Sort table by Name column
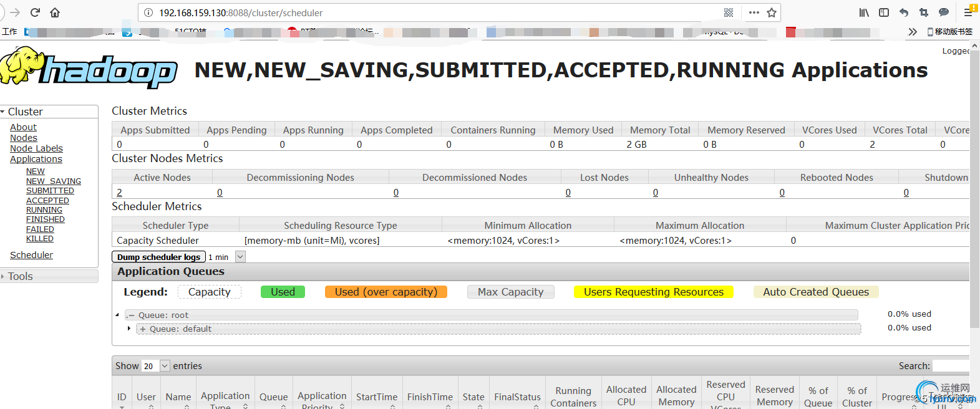The width and height of the screenshot is (980, 409). (x=178, y=397)
